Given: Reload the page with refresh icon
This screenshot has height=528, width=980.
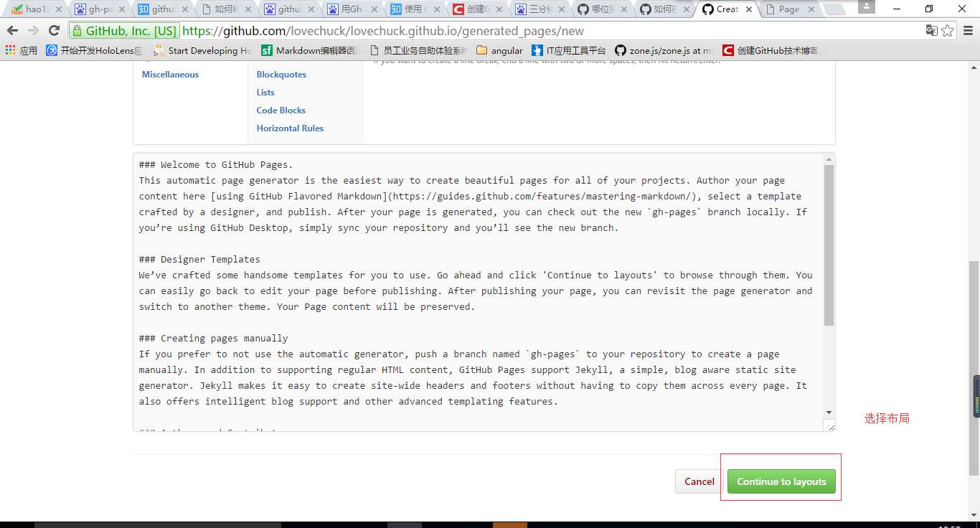Looking at the screenshot, I should (x=54, y=31).
